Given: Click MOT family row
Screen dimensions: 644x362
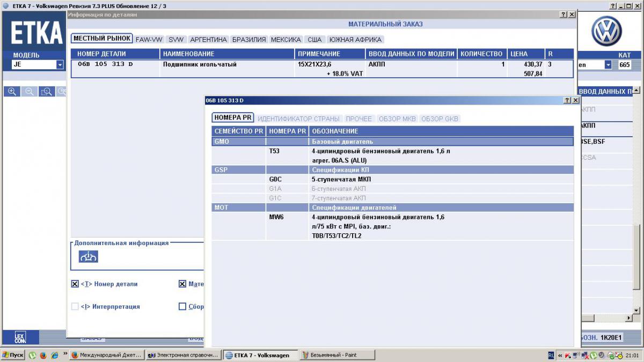Looking at the screenshot, I should point(393,207).
